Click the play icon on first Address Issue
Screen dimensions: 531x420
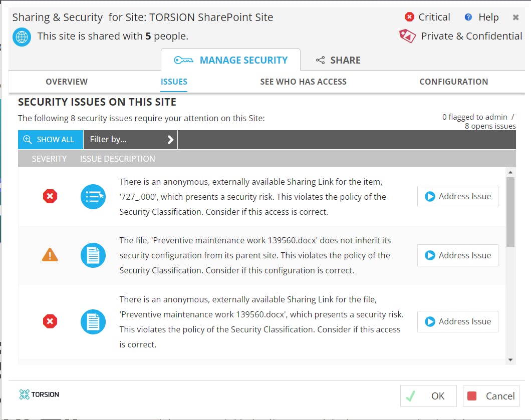point(430,196)
